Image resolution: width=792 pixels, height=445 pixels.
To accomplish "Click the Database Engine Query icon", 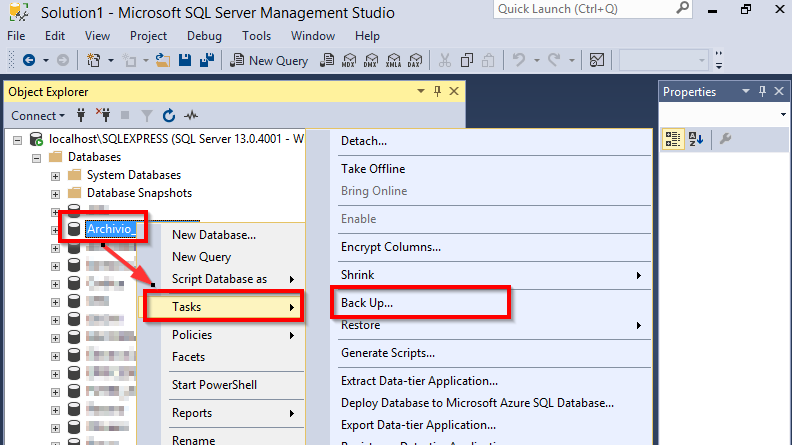I will tap(327, 61).
